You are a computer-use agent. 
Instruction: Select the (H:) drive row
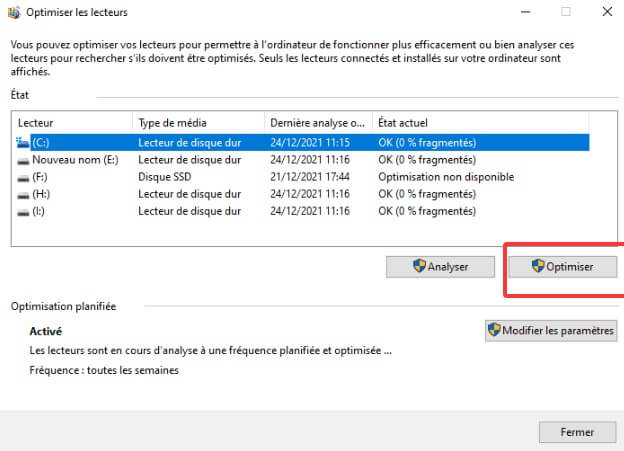pyautogui.click(x=302, y=194)
